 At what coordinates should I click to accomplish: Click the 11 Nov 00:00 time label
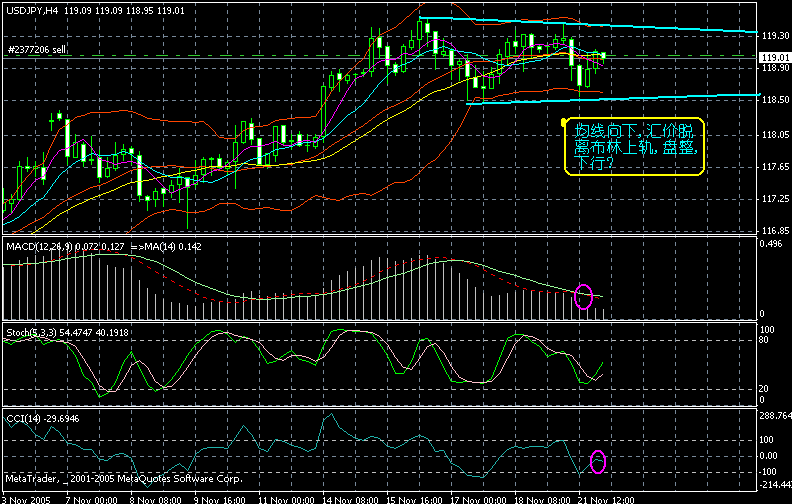pos(286,500)
